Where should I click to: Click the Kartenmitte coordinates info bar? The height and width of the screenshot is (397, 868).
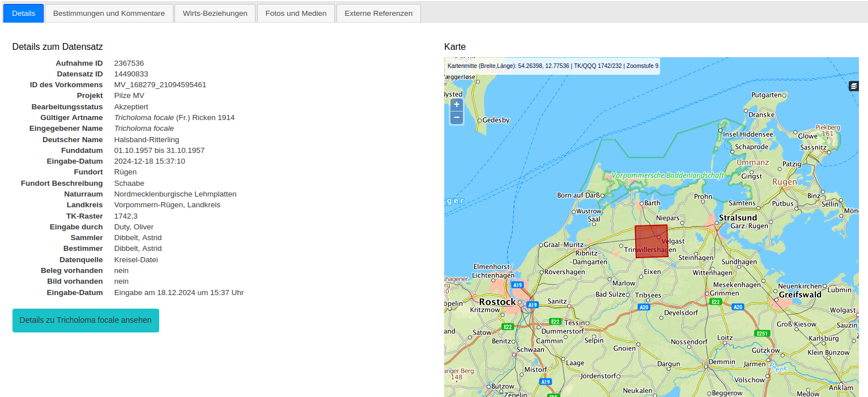pyautogui.click(x=552, y=66)
